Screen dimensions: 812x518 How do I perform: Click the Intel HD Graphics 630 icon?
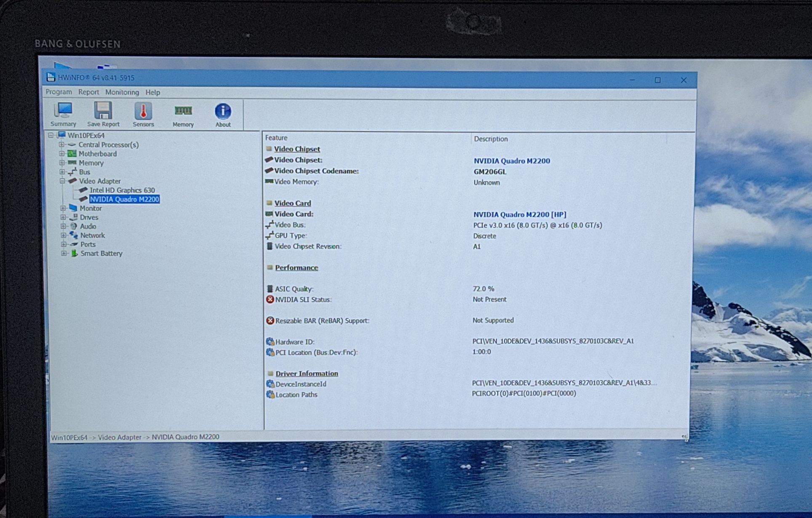coord(83,190)
